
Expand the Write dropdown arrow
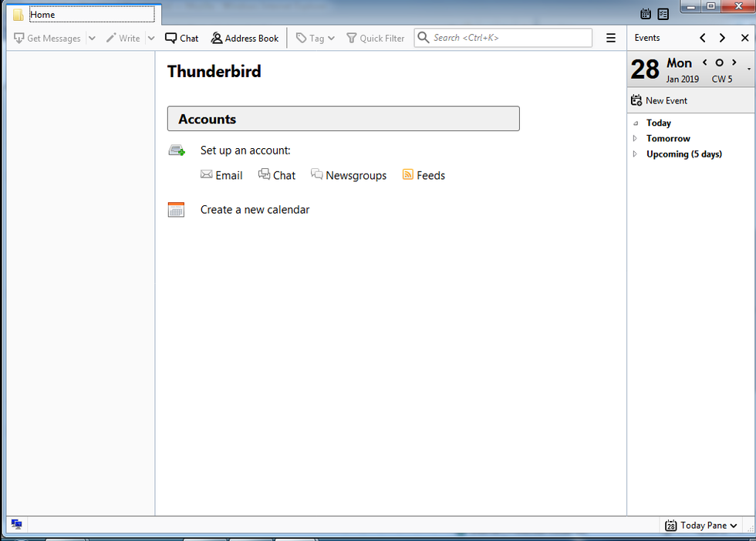pyautogui.click(x=151, y=38)
